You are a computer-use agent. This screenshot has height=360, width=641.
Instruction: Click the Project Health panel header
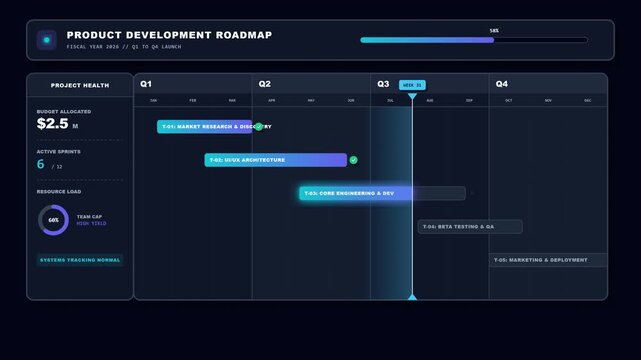click(x=80, y=85)
